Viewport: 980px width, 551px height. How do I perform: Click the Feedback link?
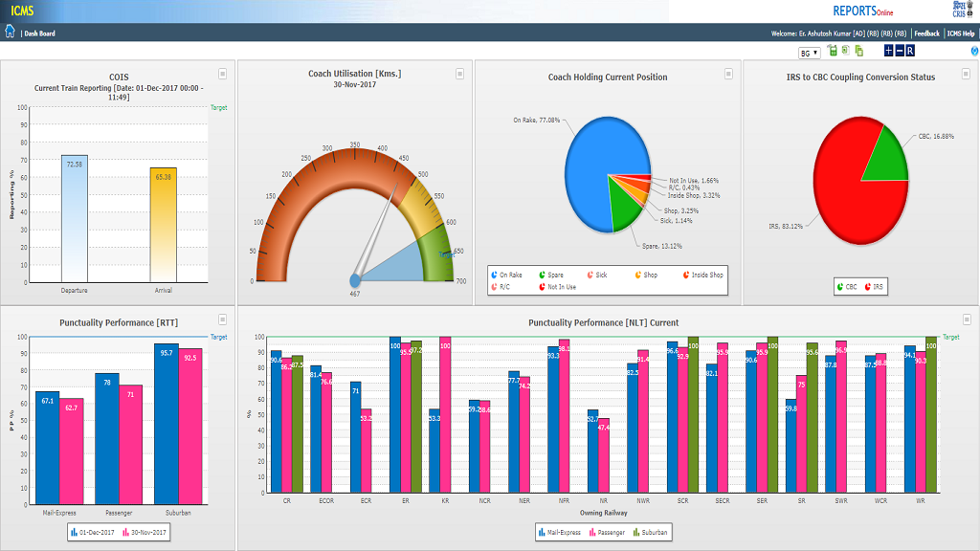926,33
